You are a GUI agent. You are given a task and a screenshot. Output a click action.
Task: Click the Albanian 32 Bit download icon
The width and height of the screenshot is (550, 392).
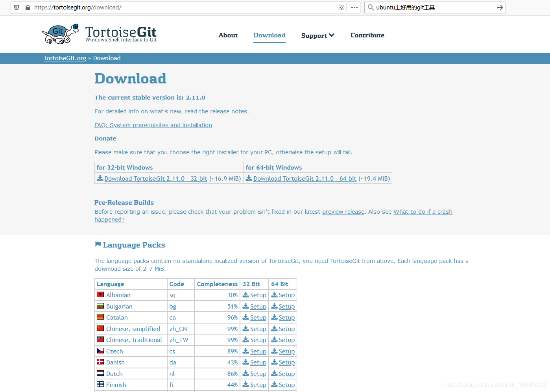(246, 295)
